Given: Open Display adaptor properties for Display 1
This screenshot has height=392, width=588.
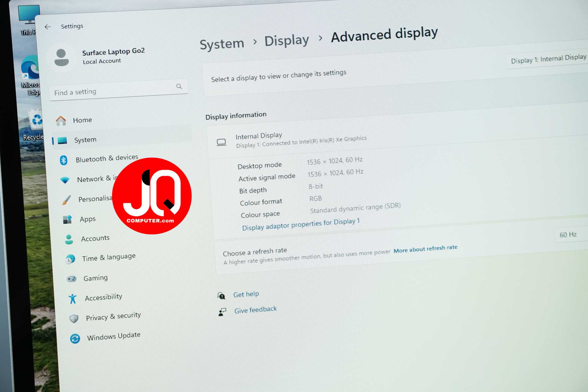Looking at the screenshot, I should [x=301, y=224].
